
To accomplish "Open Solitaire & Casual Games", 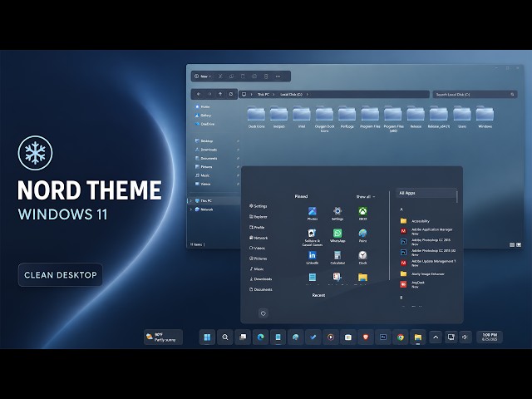I will (313, 237).
